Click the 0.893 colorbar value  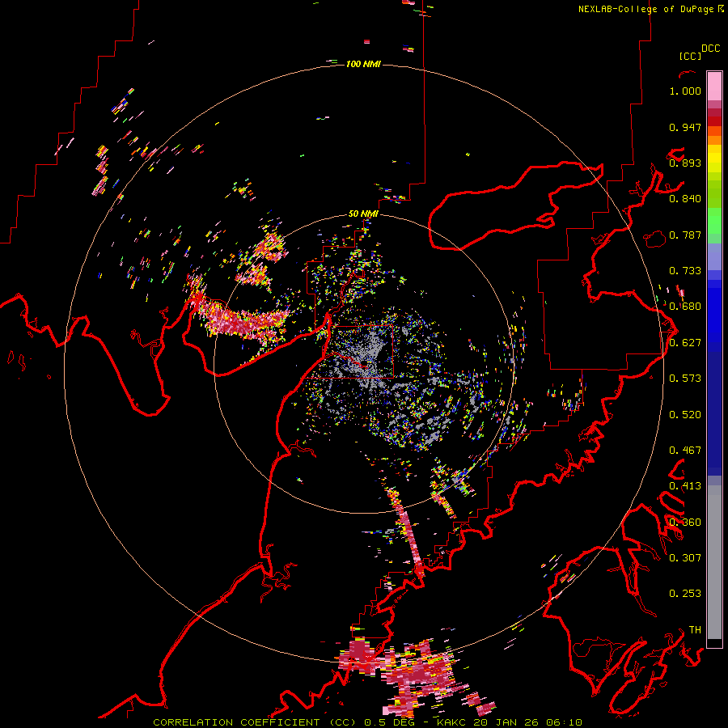click(685, 163)
